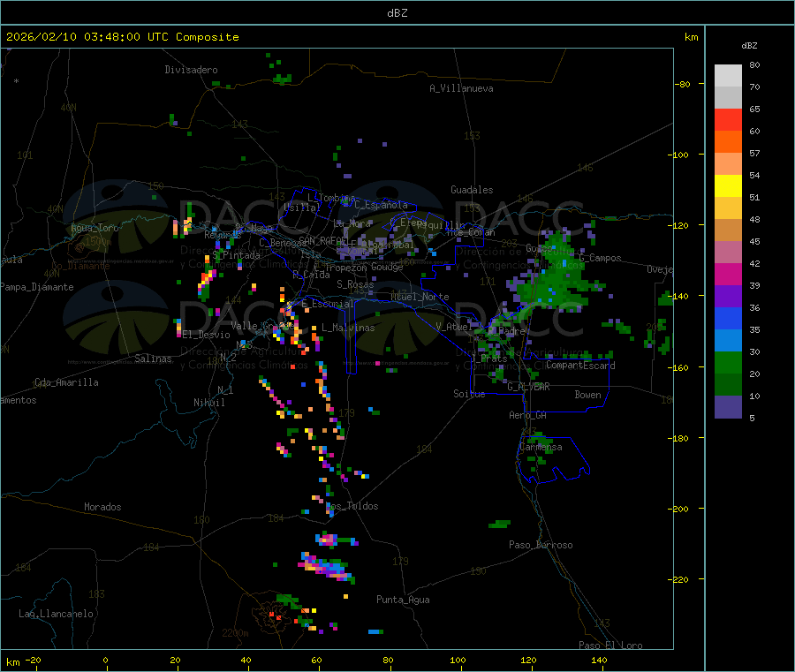795x672 pixels.
Task: Click the purple 36 dBZ legend swatch
Action: click(x=728, y=297)
